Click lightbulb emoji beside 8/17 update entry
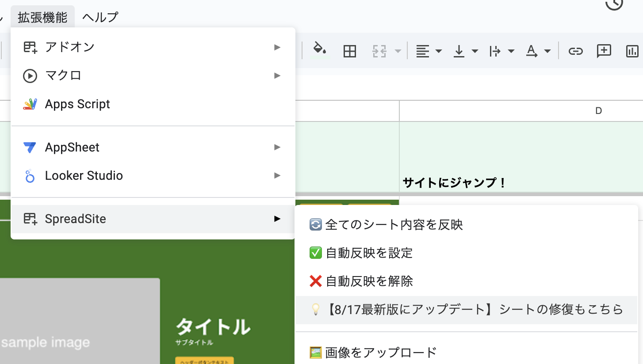643x364 pixels. click(316, 310)
